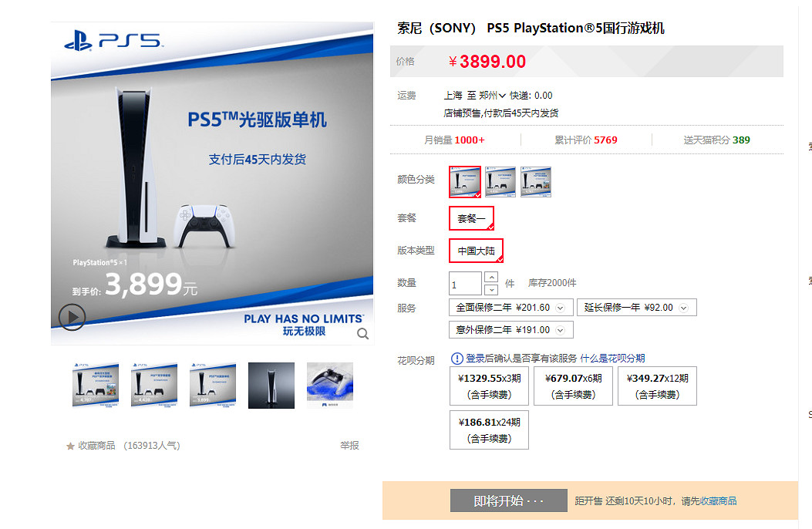Viewport: 812px width, 529px height.
Task: Open the 什么是花呗分期 link
Action: point(612,358)
